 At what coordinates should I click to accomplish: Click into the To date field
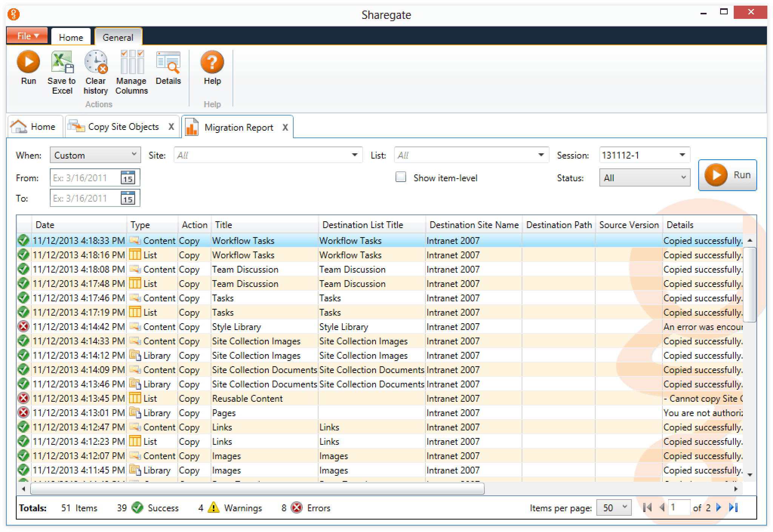[x=85, y=198]
